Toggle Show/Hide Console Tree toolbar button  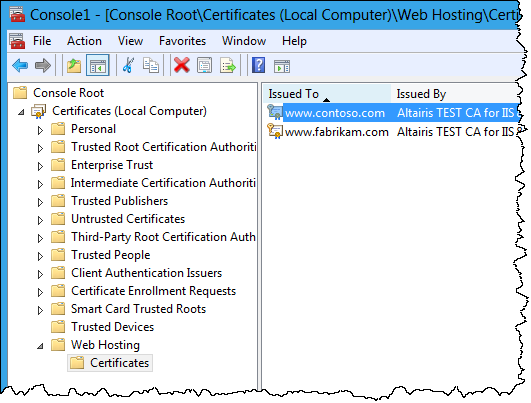coord(98,65)
